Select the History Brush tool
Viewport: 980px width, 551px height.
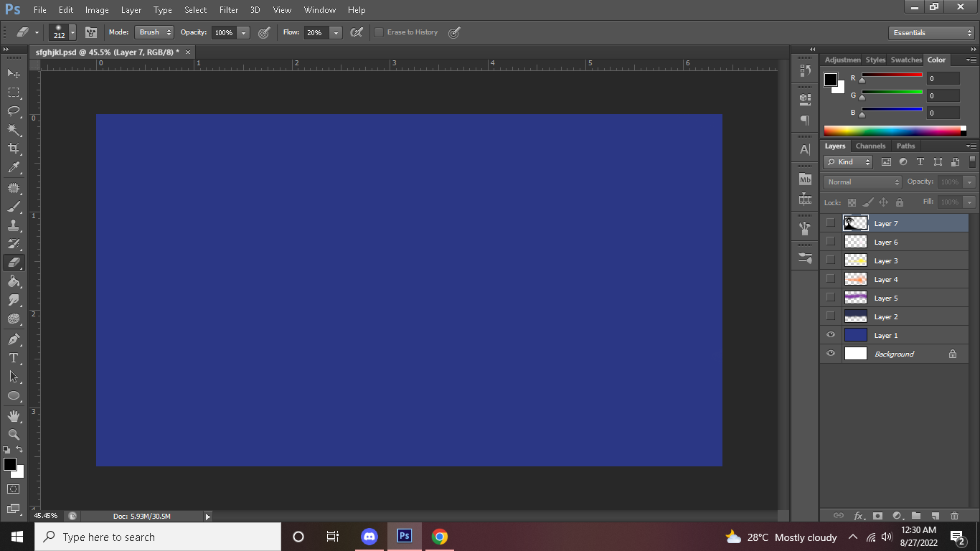tap(14, 244)
